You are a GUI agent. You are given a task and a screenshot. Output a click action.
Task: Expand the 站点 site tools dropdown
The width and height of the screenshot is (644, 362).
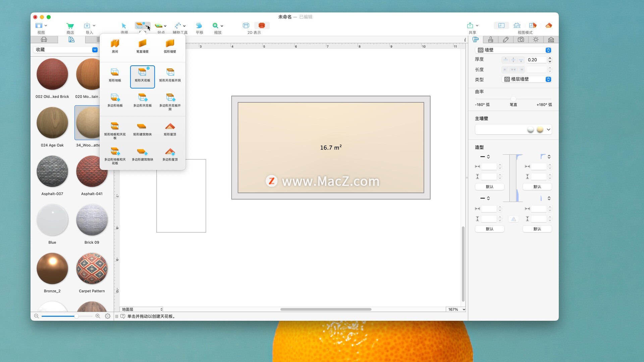(x=165, y=26)
